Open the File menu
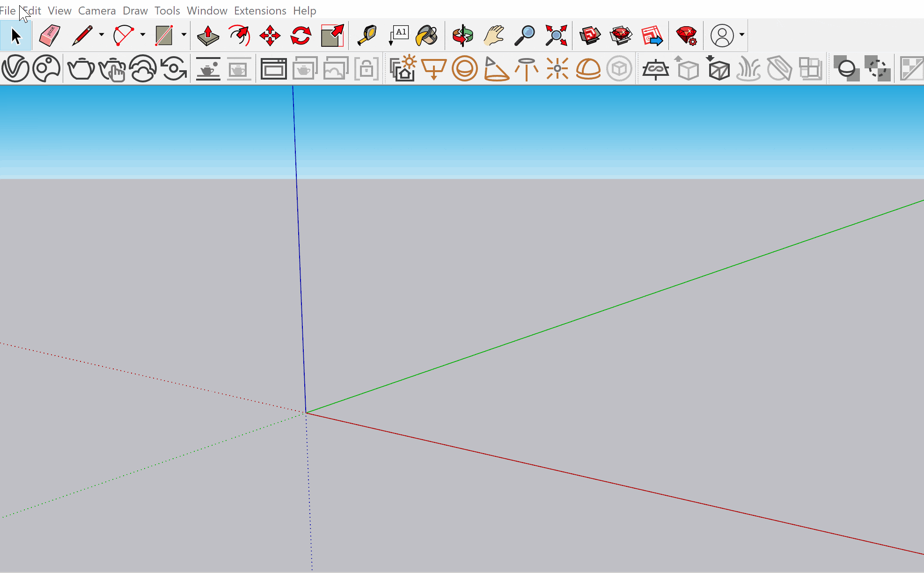Screen dimensions: 924x573 click(x=8, y=10)
